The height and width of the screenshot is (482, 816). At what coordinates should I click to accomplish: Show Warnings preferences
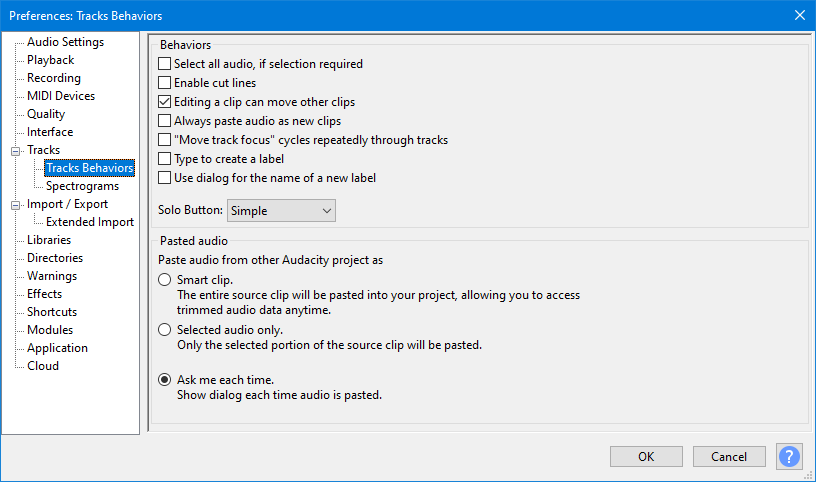(x=52, y=276)
